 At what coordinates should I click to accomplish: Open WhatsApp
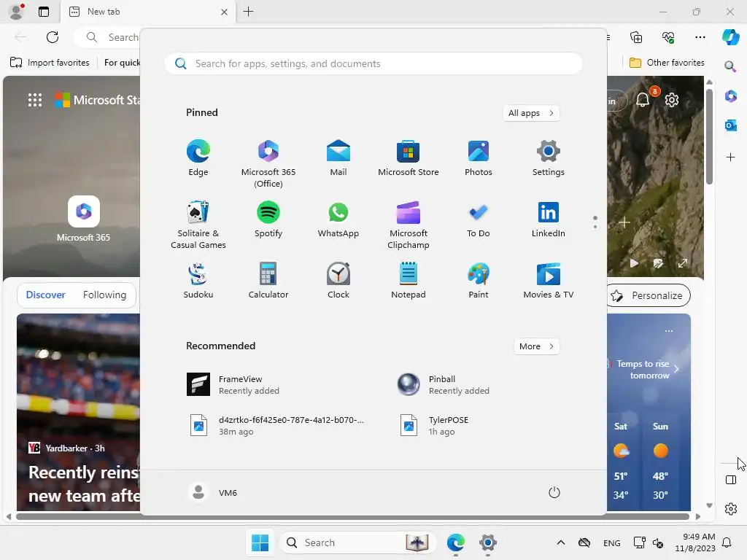(338, 219)
